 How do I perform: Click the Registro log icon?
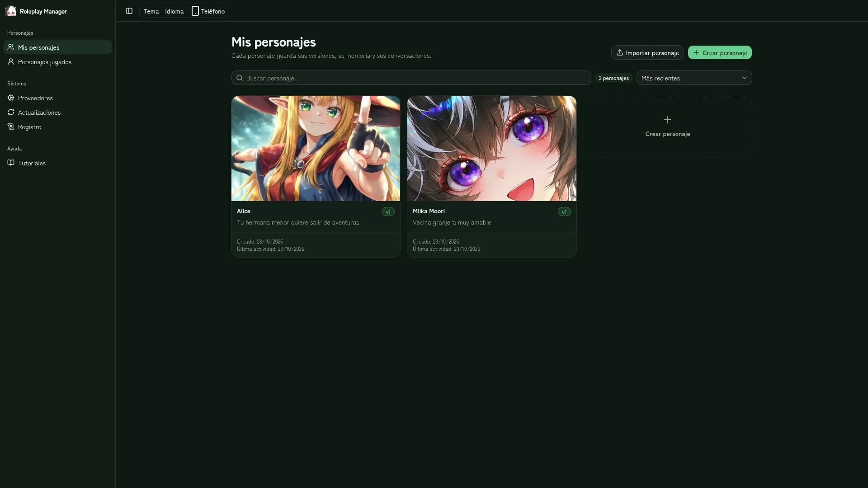[11, 127]
